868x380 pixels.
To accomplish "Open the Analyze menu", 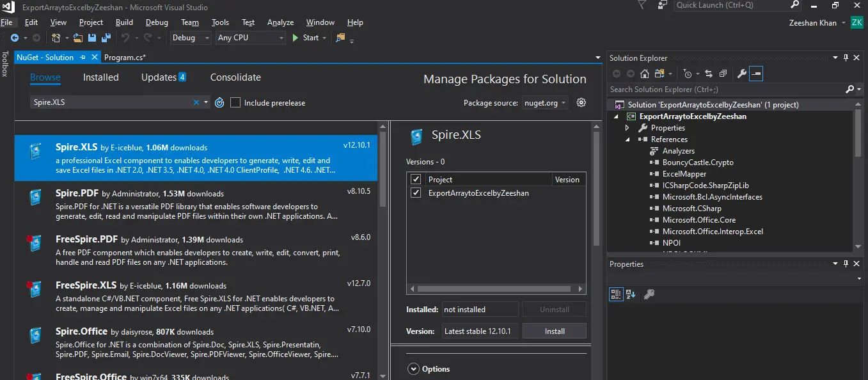I will pos(280,22).
